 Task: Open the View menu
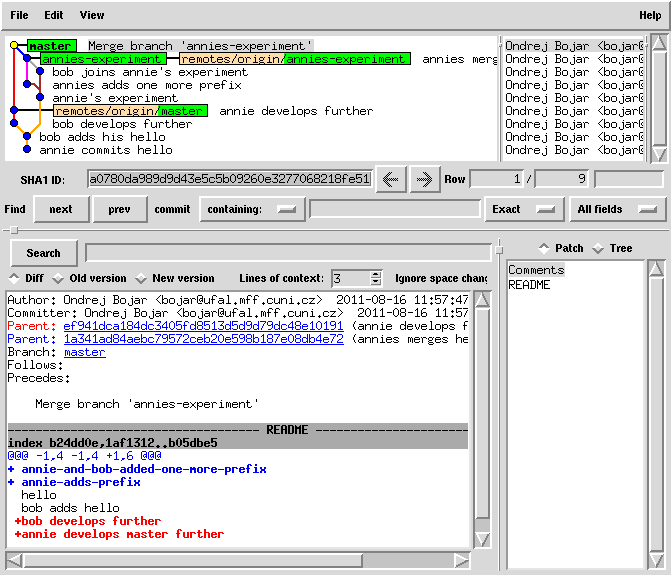(91, 15)
